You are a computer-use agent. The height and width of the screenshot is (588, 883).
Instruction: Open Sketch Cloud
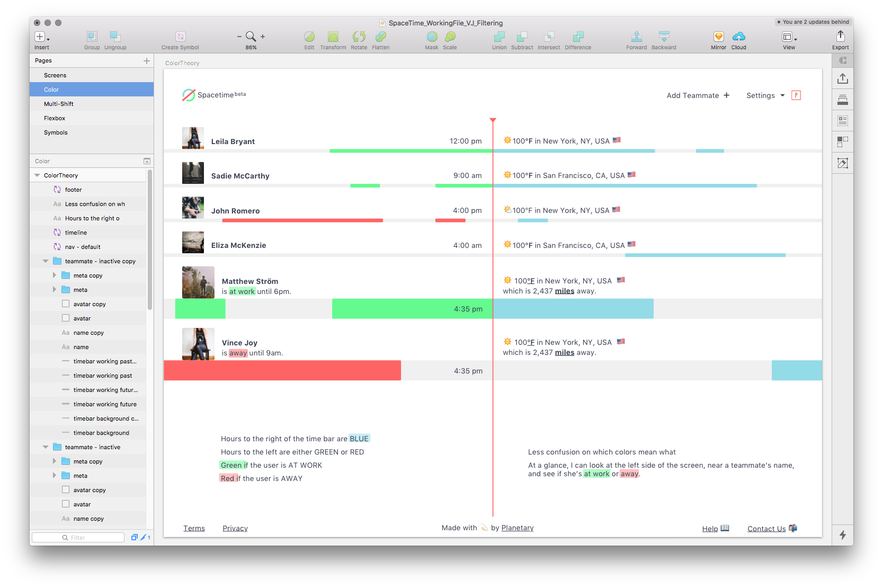click(x=739, y=37)
